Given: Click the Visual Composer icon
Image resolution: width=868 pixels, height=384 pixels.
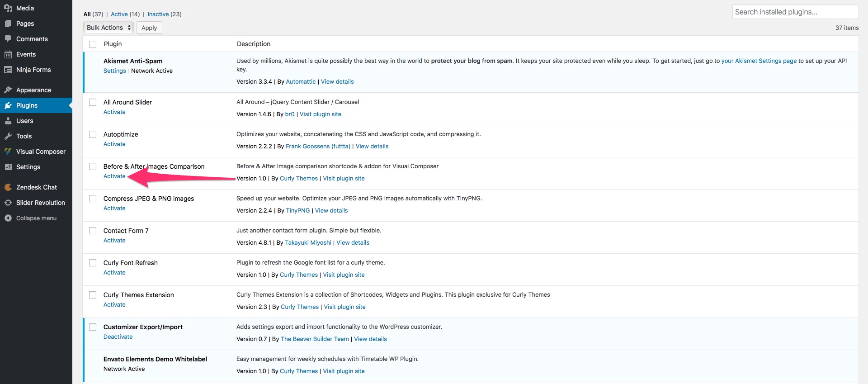Looking at the screenshot, I should 8,152.
